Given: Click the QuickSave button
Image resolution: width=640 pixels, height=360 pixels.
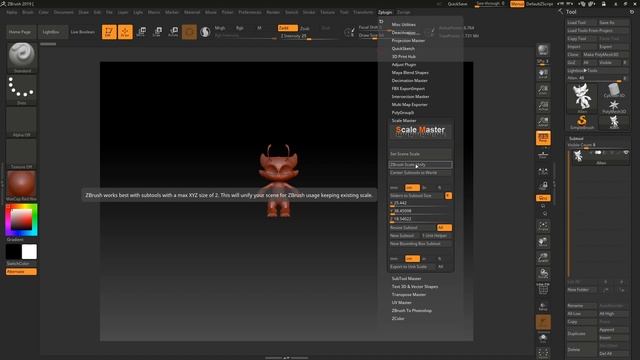Looking at the screenshot, I should 458,4.
